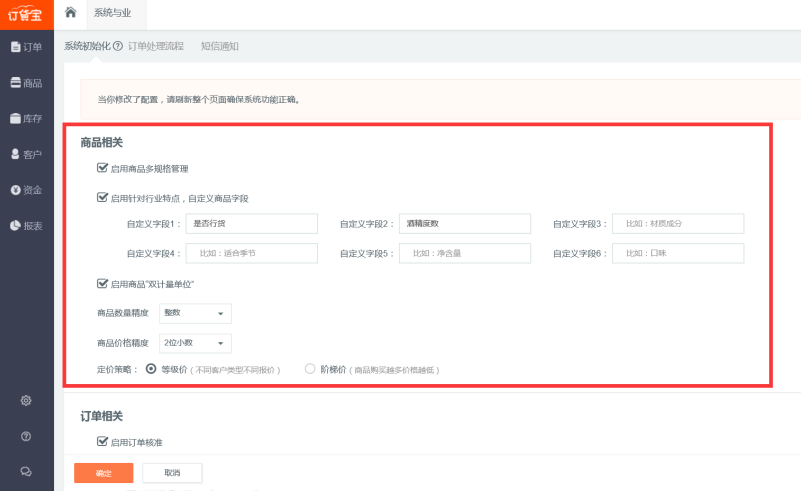Click the 订货宝 logo
Viewport: 801px width, 493px height.
tap(26, 14)
